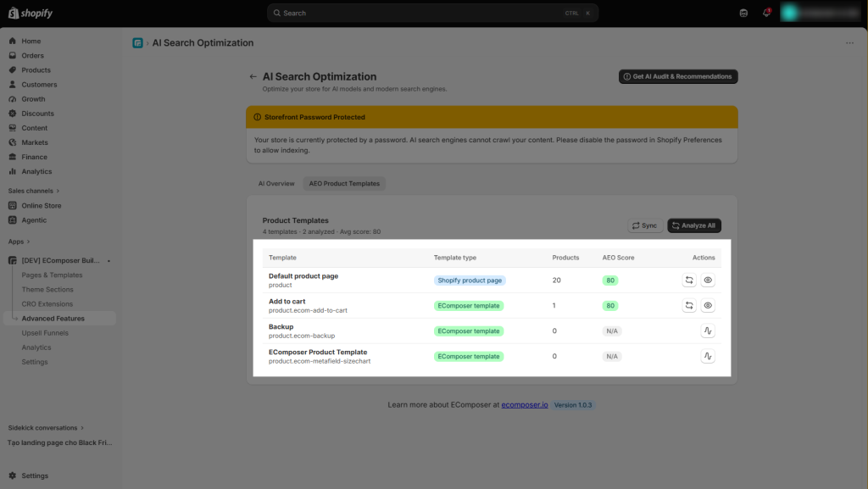868x489 pixels.
Task: Click the Storefront Password Protected banner heading
Action: click(x=314, y=117)
